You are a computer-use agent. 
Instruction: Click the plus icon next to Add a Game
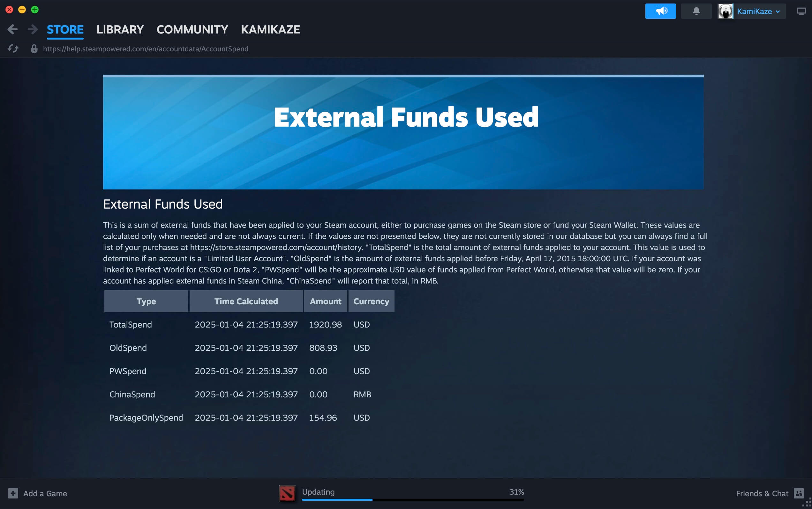(x=13, y=493)
